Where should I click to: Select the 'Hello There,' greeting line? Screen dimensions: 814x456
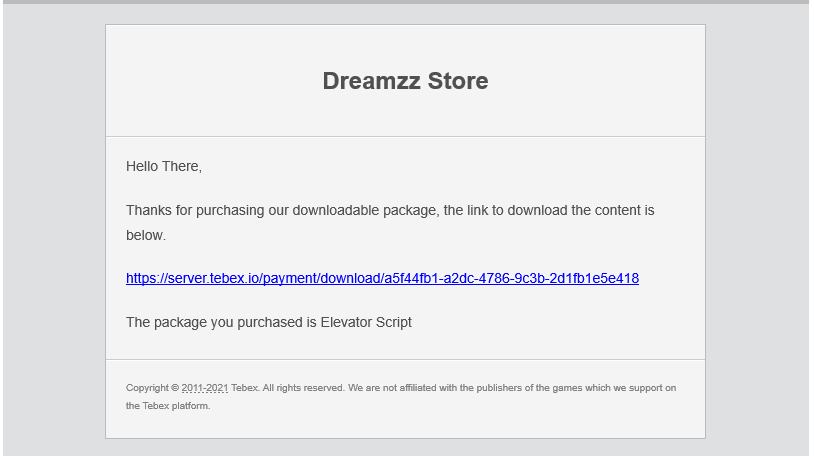[164, 166]
